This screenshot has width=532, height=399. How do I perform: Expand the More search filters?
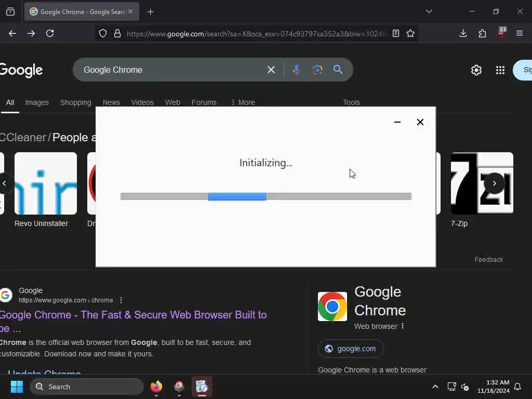pyautogui.click(x=243, y=102)
